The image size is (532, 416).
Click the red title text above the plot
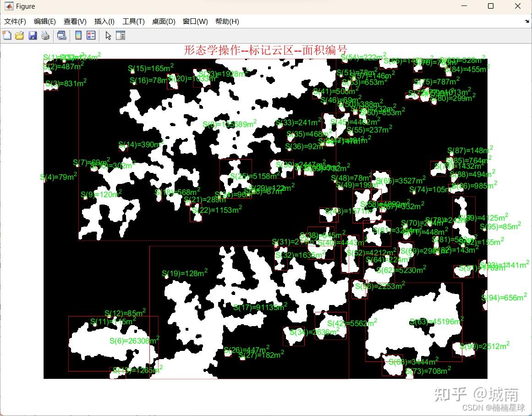[x=264, y=50]
